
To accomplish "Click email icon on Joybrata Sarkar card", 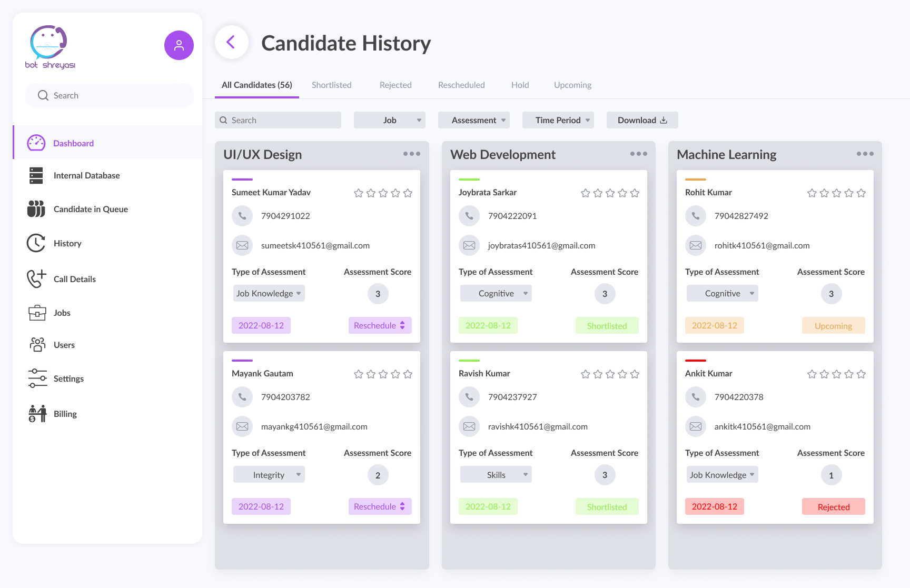I will (469, 245).
